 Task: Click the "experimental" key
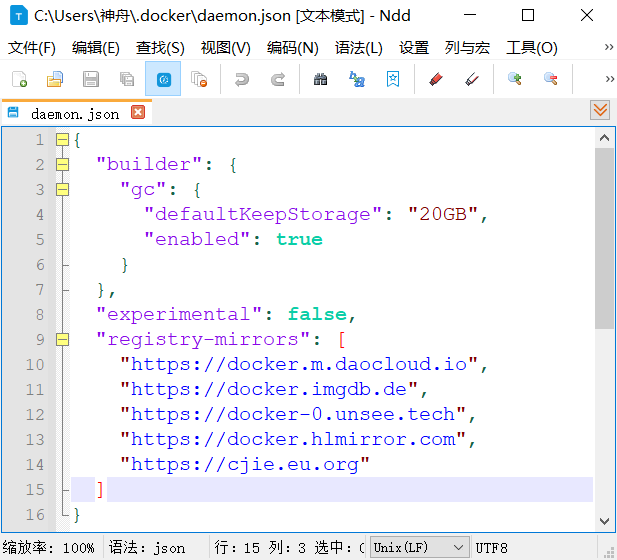[179, 314]
